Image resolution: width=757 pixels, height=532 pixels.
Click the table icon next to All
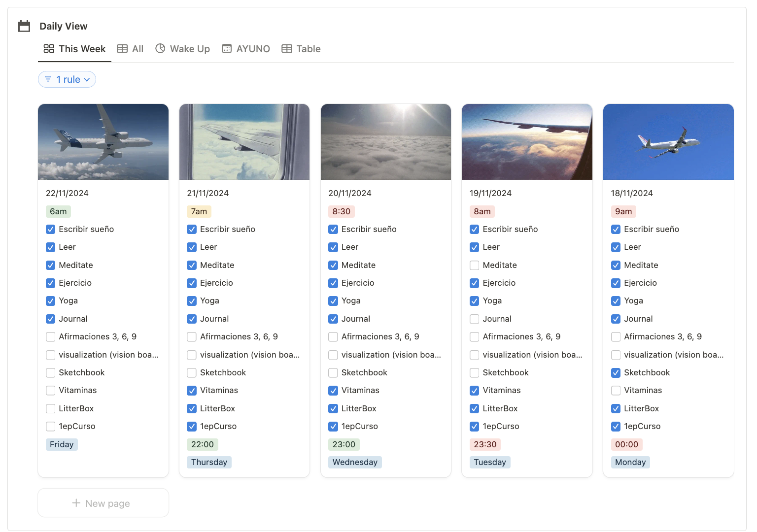(x=122, y=49)
